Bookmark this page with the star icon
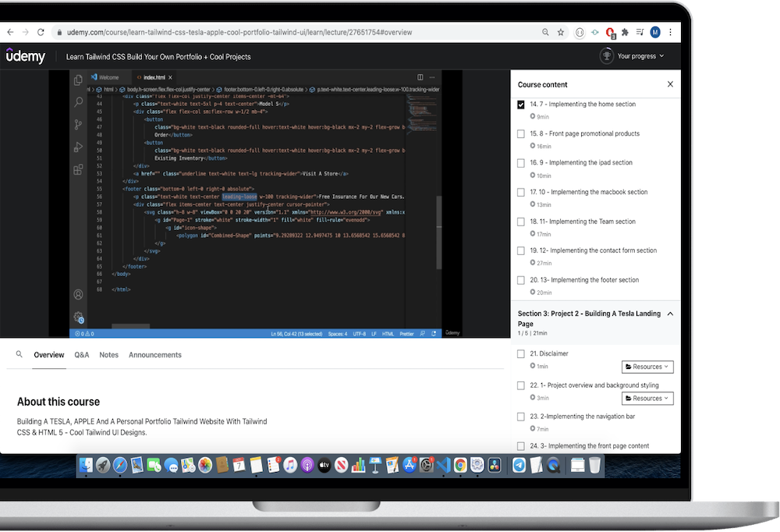This screenshot has width=780, height=532. pyautogui.click(x=560, y=32)
